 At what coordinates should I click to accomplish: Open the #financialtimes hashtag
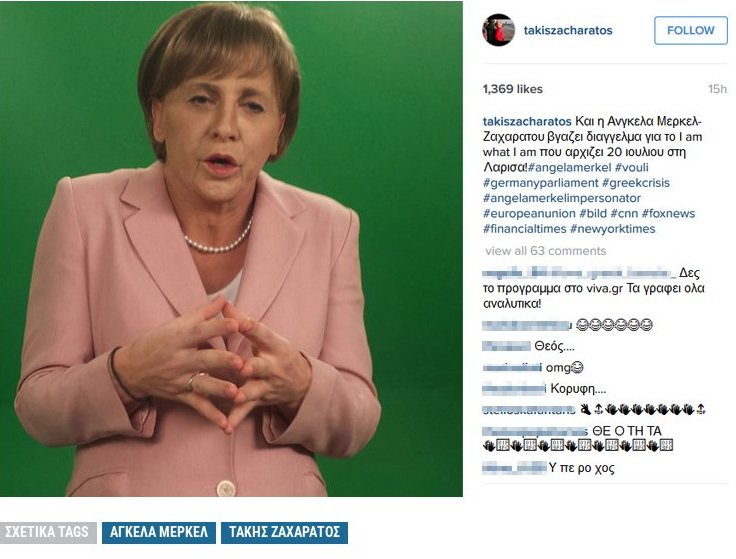pos(525,229)
